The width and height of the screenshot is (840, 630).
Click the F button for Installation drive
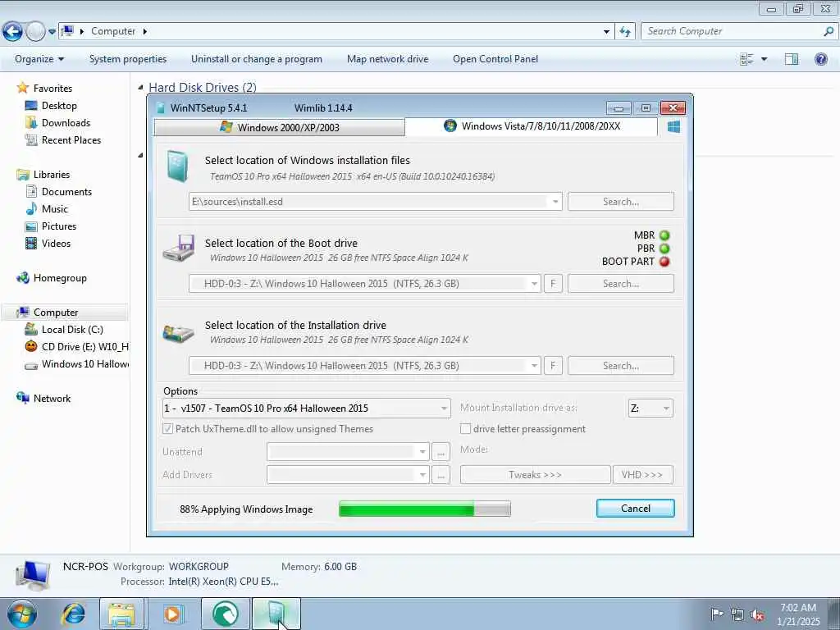point(553,366)
